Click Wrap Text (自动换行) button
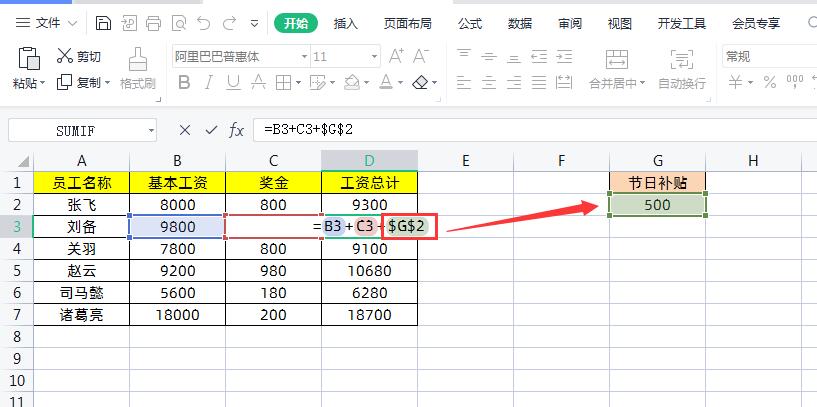Image resolution: width=817 pixels, height=407 pixels. click(x=682, y=69)
